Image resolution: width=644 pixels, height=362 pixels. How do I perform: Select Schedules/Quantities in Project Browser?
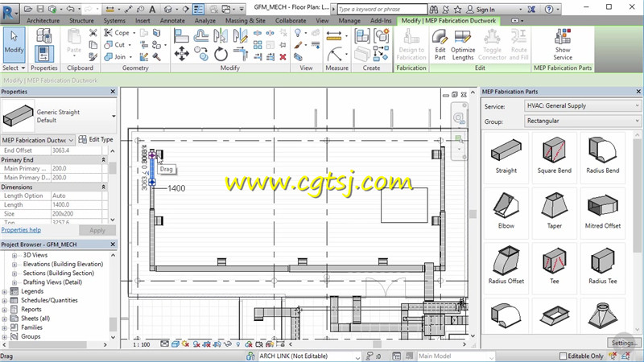click(49, 300)
